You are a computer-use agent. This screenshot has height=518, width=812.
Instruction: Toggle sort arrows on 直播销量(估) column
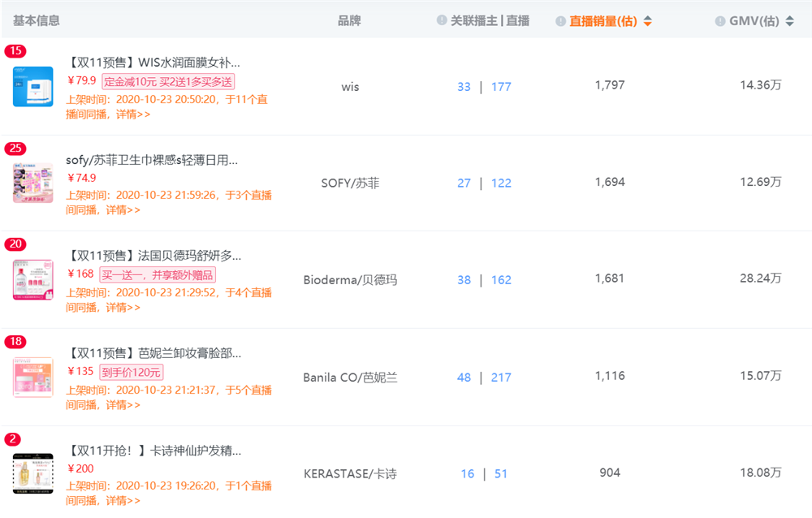point(647,21)
